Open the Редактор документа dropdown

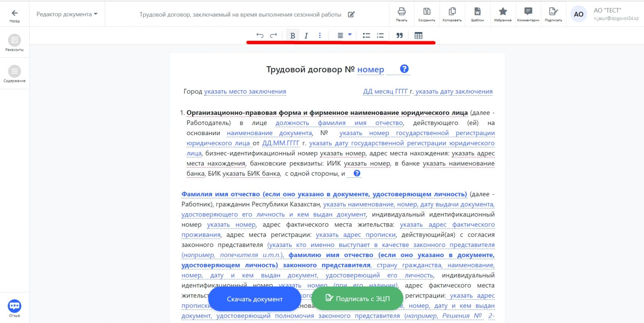(67, 14)
